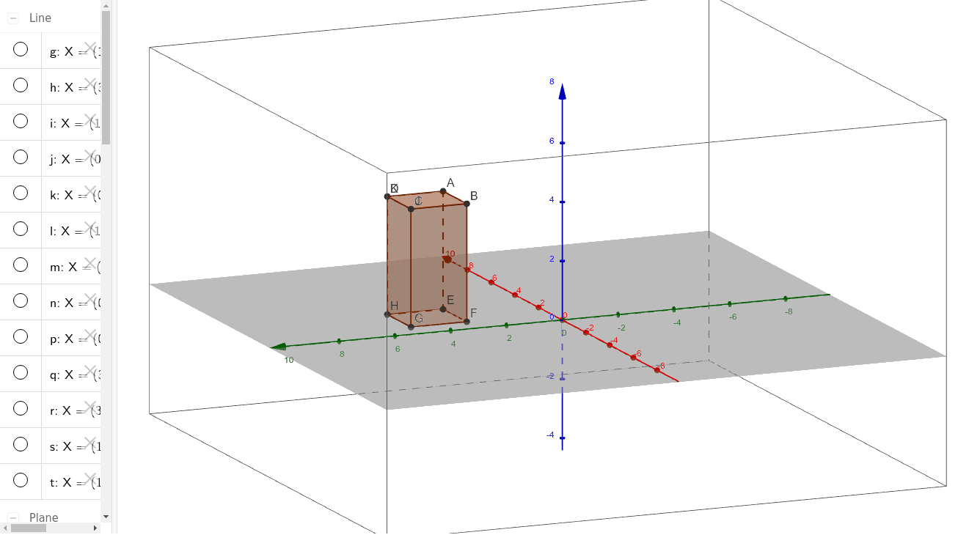This screenshot has height=535, width=980.
Task: Enable display of line s
Action: [20, 444]
